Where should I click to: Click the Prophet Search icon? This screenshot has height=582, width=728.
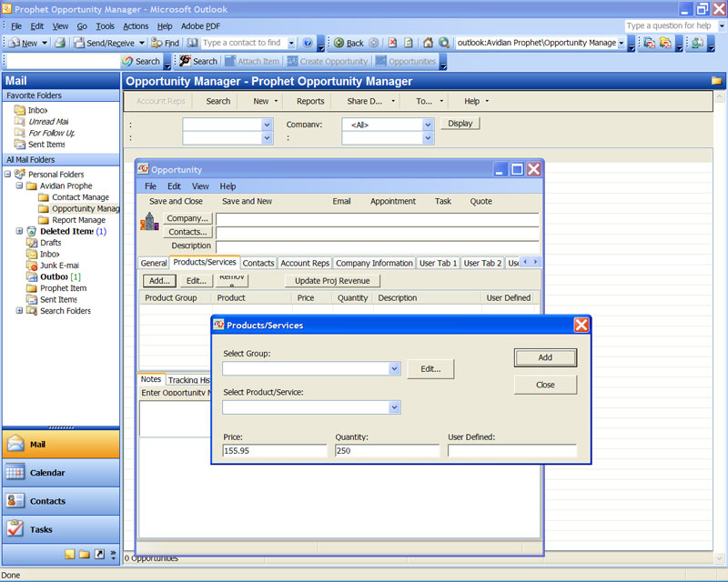pos(185,61)
